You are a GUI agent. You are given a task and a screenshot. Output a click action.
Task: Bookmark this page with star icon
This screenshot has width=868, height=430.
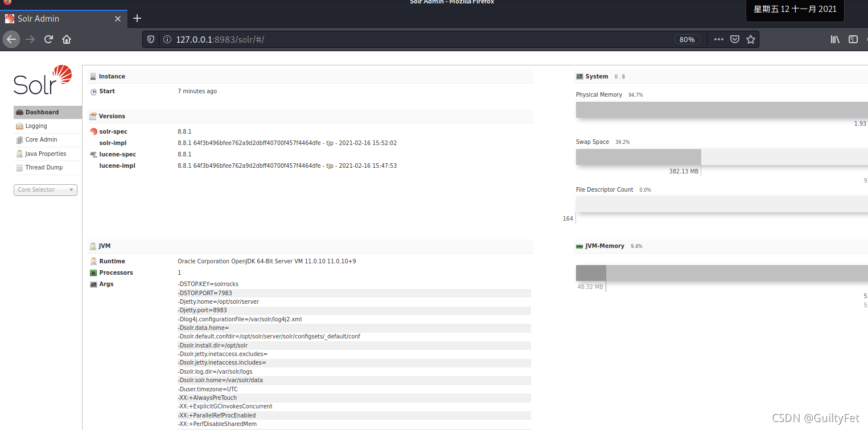(x=751, y=39)
